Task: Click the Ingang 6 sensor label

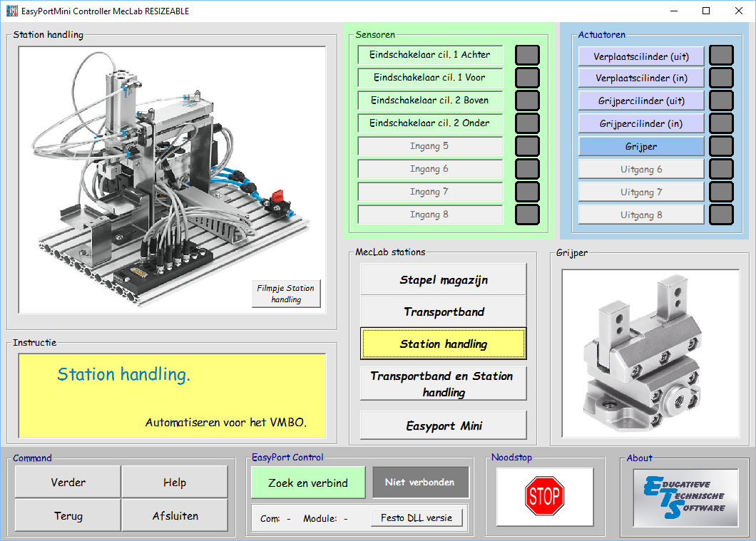Action: [x=430, y=169]
